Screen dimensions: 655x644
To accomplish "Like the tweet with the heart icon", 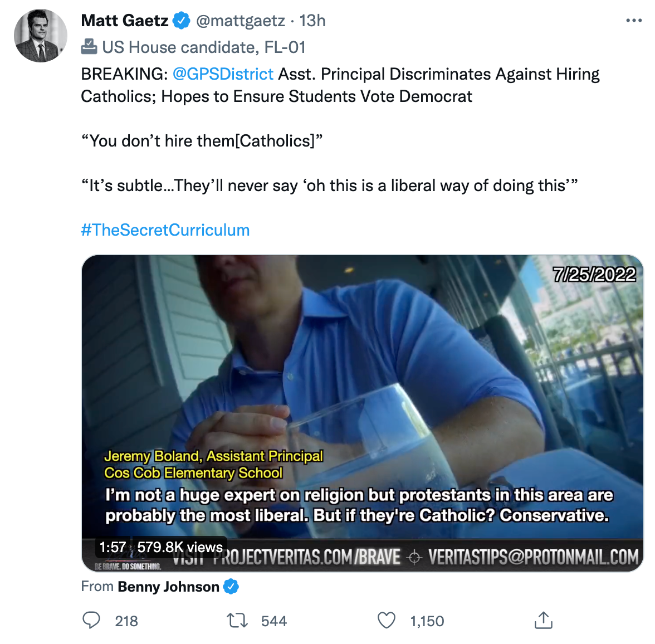I will tap(387, 621).
